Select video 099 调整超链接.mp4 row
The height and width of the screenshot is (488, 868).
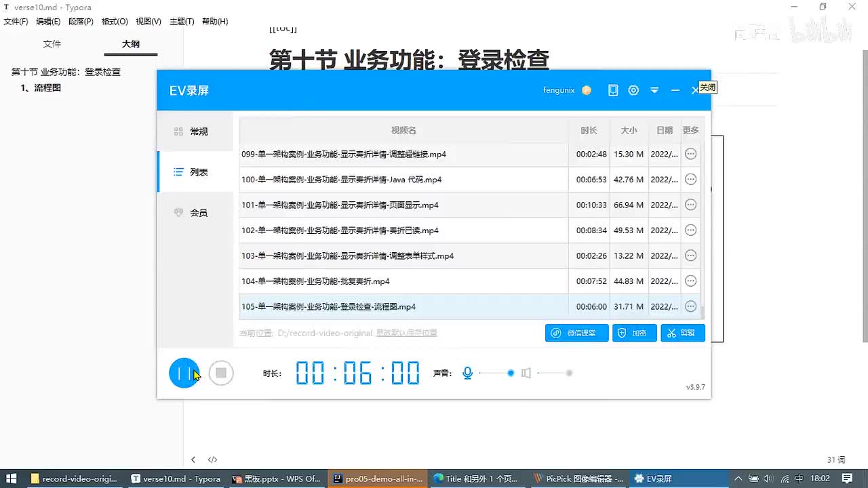[x=469, y=154]
